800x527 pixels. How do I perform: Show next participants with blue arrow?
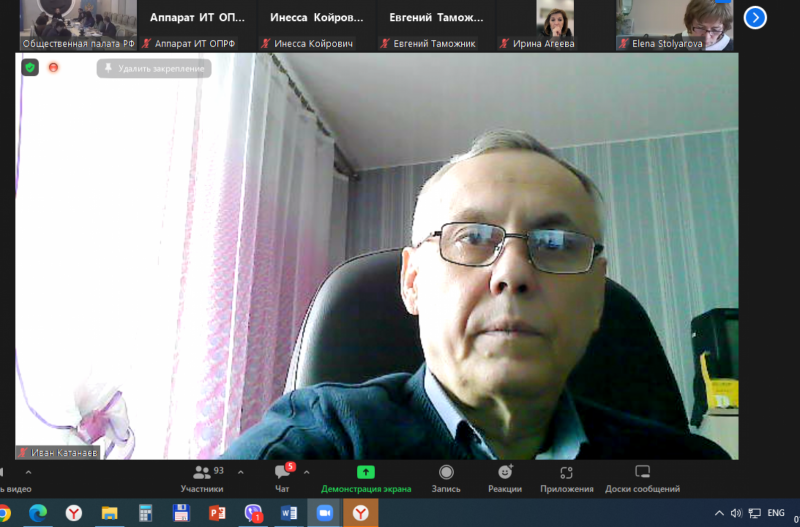pos(755,17)
